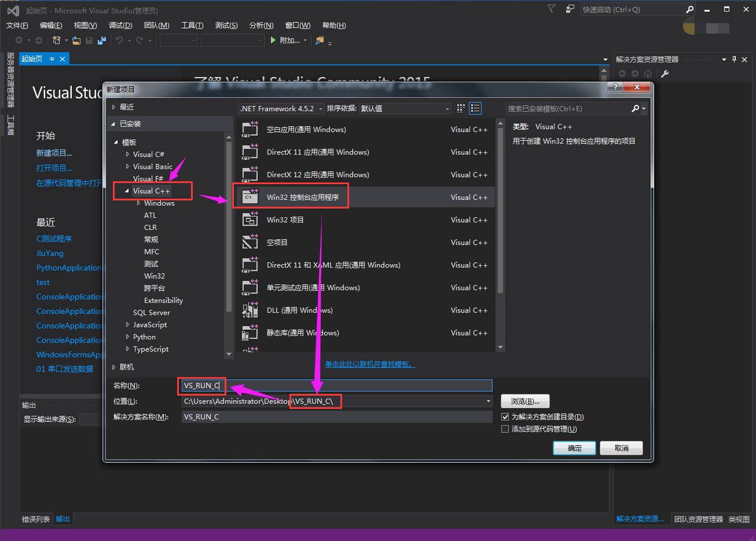Open the Window menu
756x541 pixels.
click(x=298, y=25)
